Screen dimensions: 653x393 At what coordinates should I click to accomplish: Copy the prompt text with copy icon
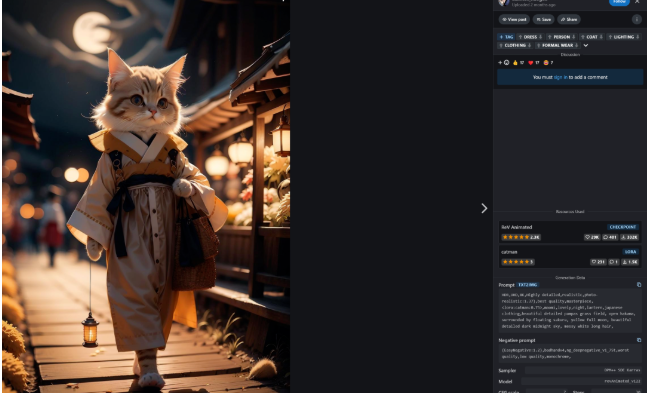click(x=639, y=285)
